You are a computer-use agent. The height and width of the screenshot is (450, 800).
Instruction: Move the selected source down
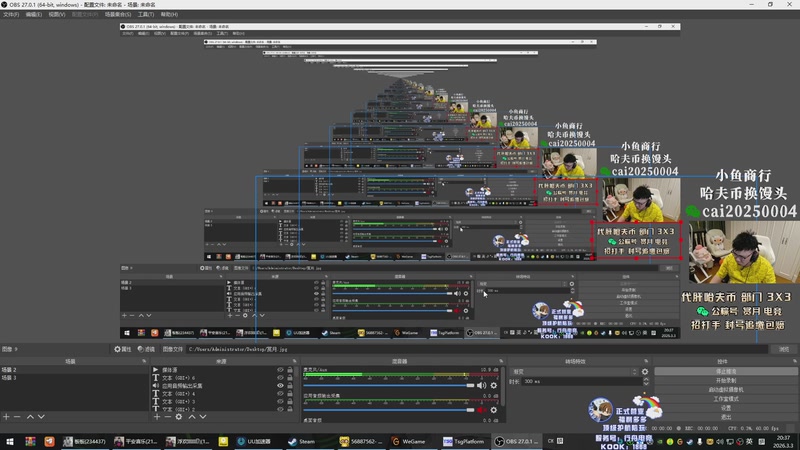click(x=203, y=417)
